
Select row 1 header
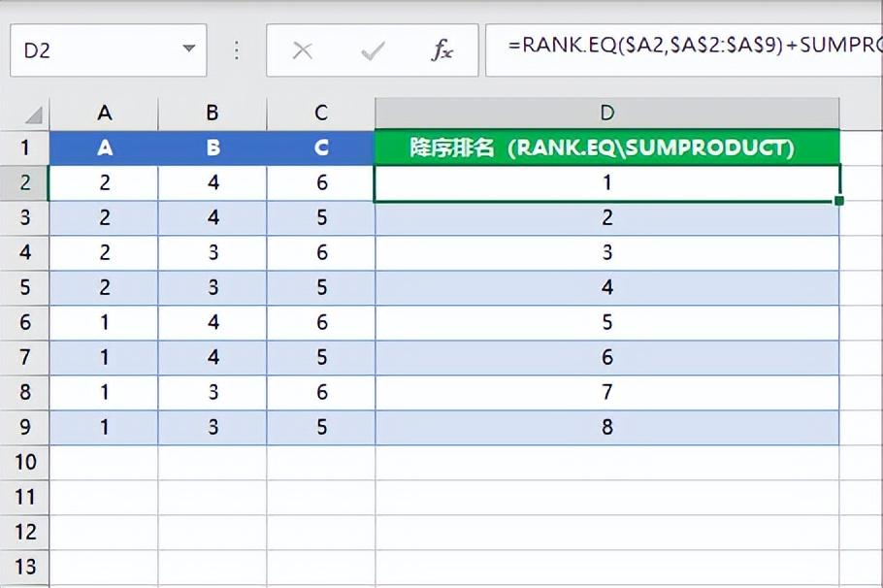(x=25, y=147)
